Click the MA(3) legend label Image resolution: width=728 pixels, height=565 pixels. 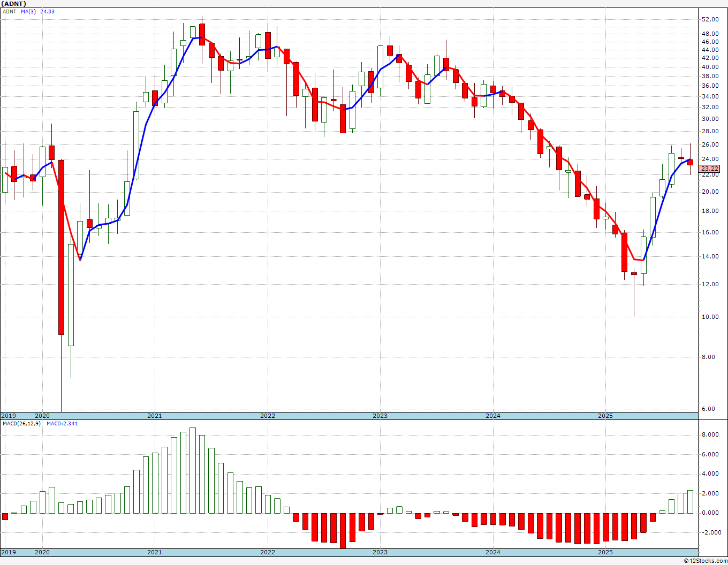click(x=28, y=12)
